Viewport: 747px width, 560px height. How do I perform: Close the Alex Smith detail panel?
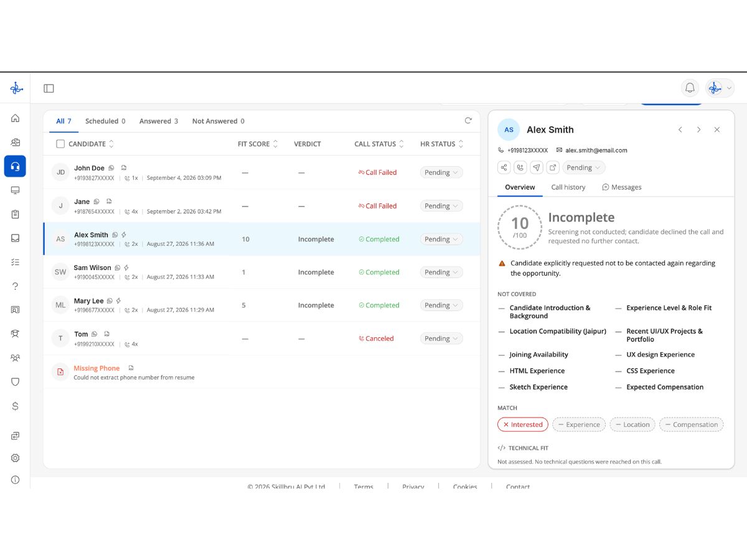pyautogui.click(x=717, y=129)
